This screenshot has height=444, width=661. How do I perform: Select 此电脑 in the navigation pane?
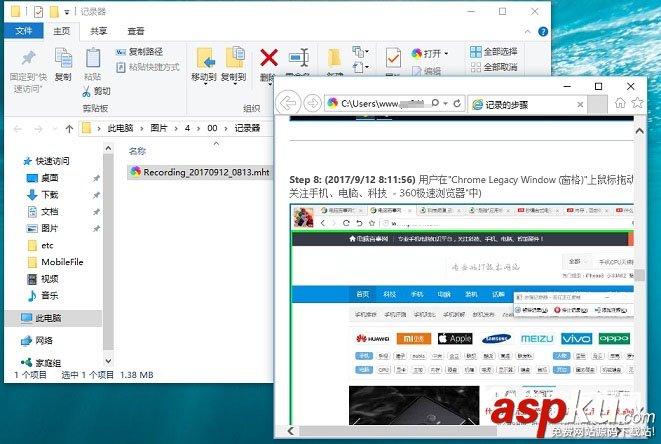pos(53,318)
